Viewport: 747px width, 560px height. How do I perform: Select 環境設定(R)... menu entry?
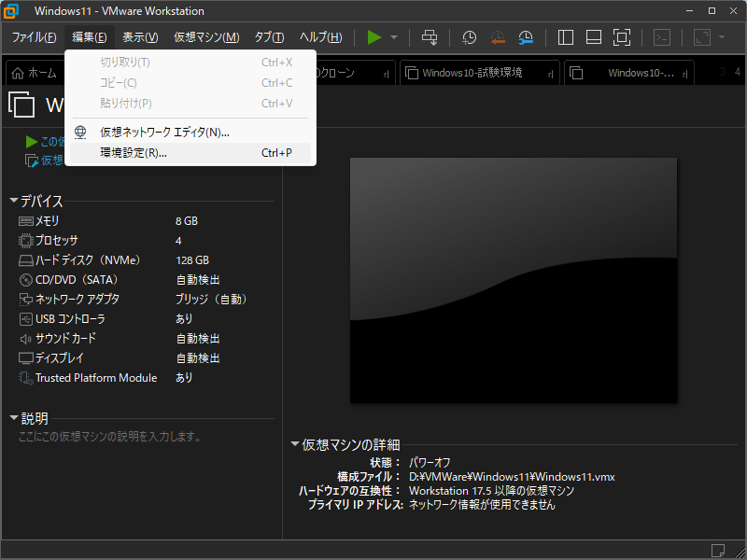click(x=134, y=153)
